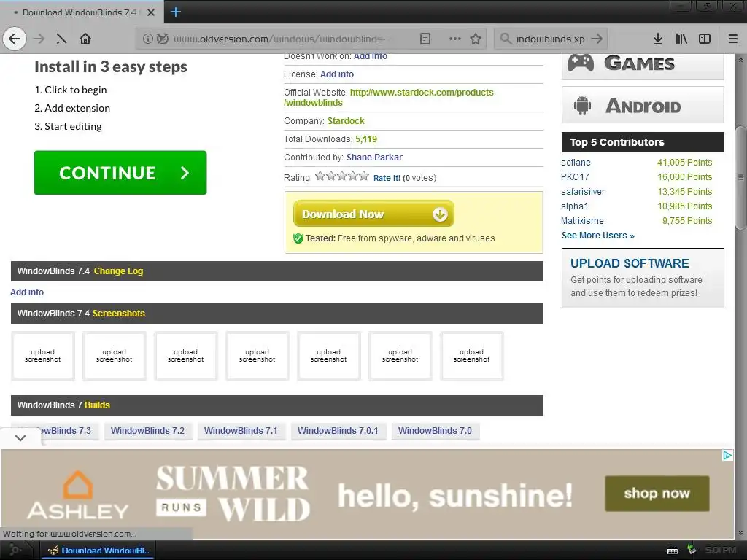This screenshot has height=560, width=747.
Task: Open WindowBlinds 7.3 build link
Action: click(64, 430)
